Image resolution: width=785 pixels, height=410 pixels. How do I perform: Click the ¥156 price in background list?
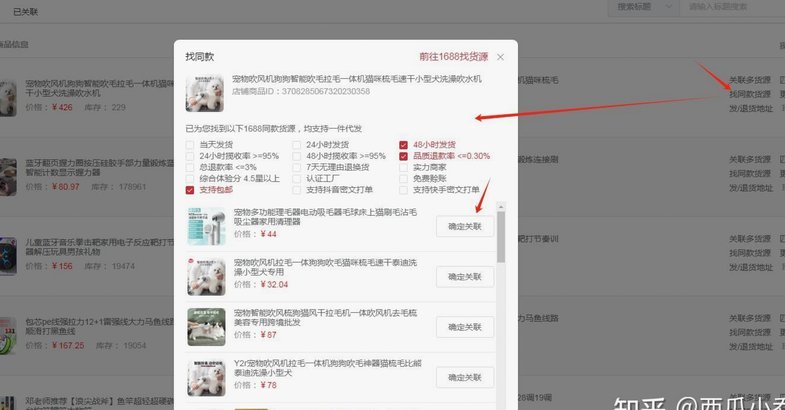pos(62,266)
